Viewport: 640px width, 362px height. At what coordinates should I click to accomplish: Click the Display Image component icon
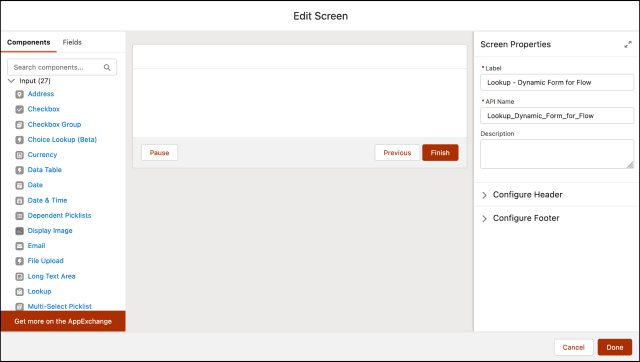coord(19,231)
